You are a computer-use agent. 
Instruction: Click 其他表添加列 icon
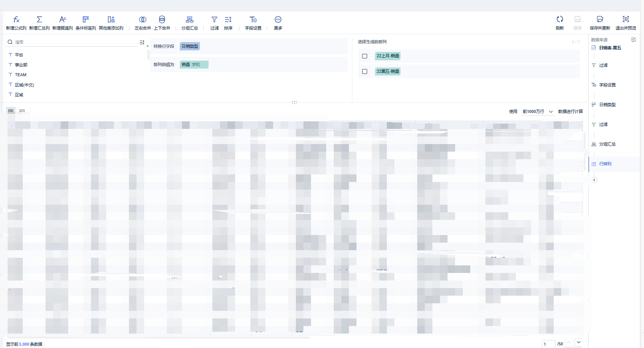pyautogui.click(x=111, y=19)
